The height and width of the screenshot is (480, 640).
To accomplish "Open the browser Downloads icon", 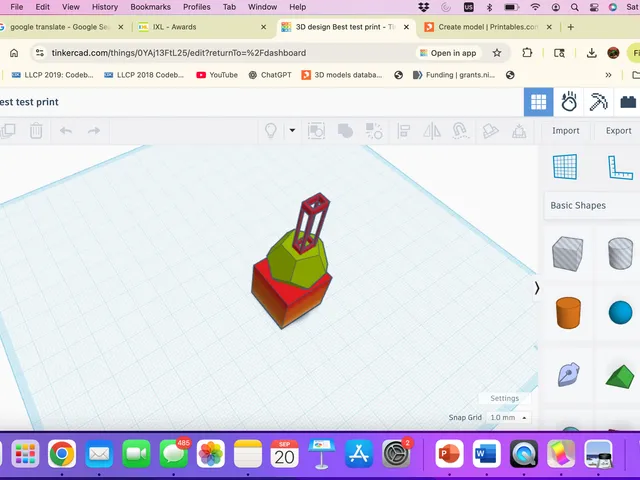I will pos(591,53).
